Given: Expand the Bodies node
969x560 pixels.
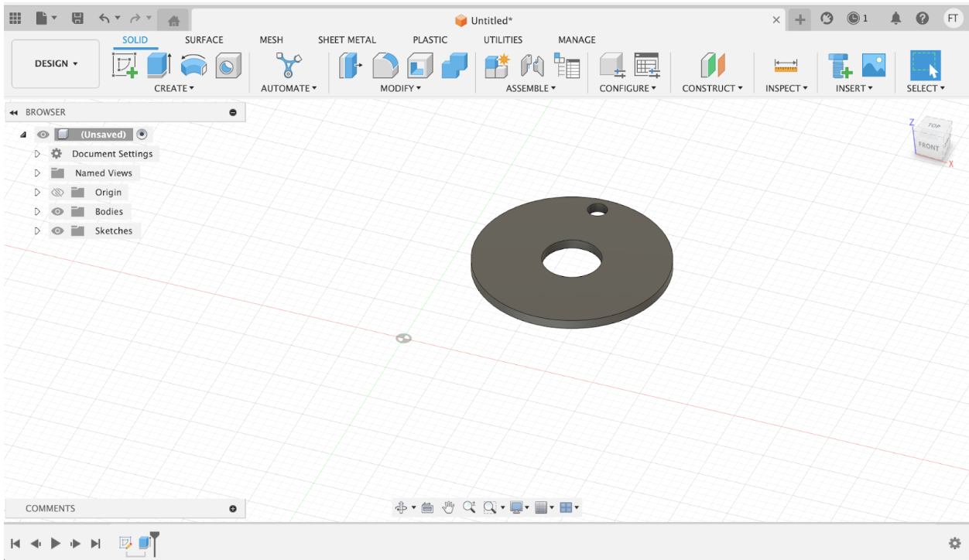Looking at the screenshot, I should (36, 211).
